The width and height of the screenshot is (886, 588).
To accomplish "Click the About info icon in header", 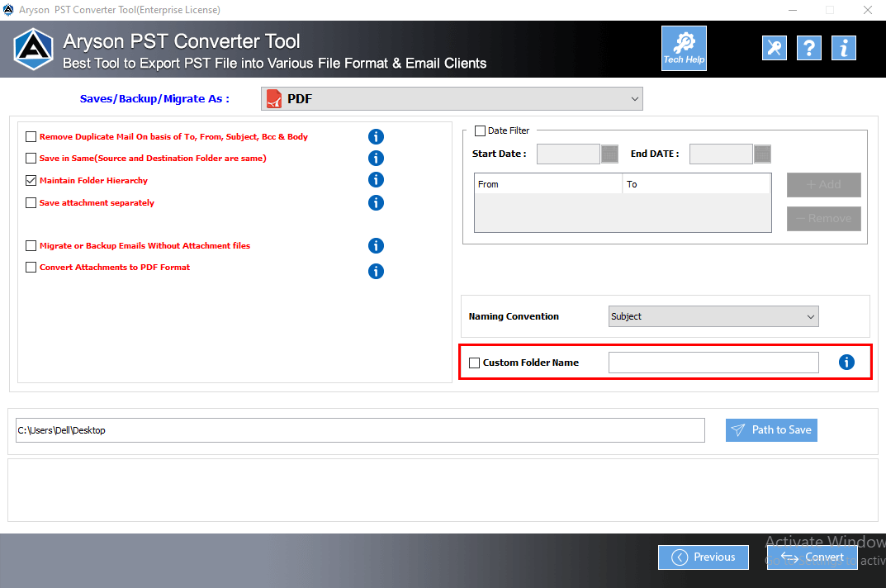I will pyautogui.click(x=843, y=48).
